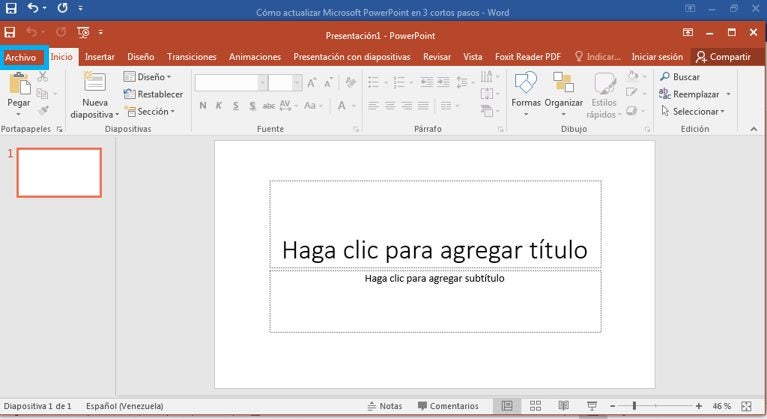Screen dimensions: 767x419
Task: Collapse the ribbon with chevron
Action: tap(754, 129)
